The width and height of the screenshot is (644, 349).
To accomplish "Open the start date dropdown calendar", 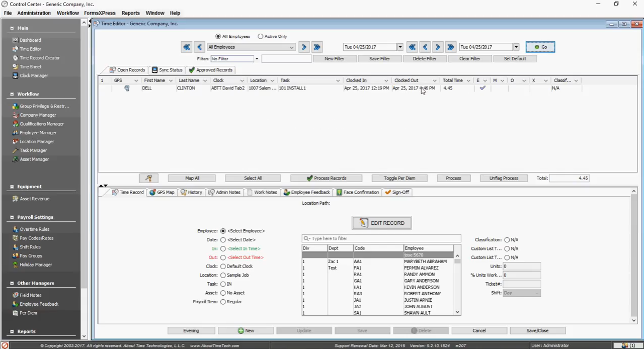I will pos(400,47).
